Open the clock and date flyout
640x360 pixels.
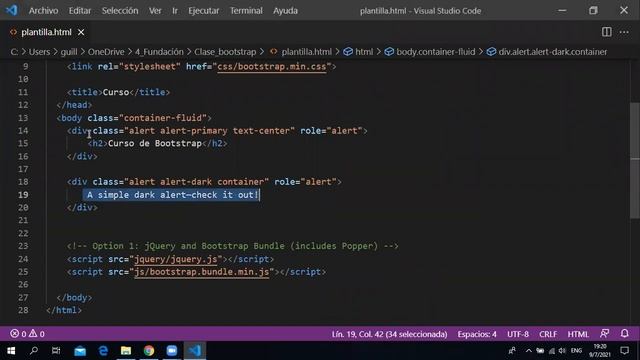click(x=600, y=351)
